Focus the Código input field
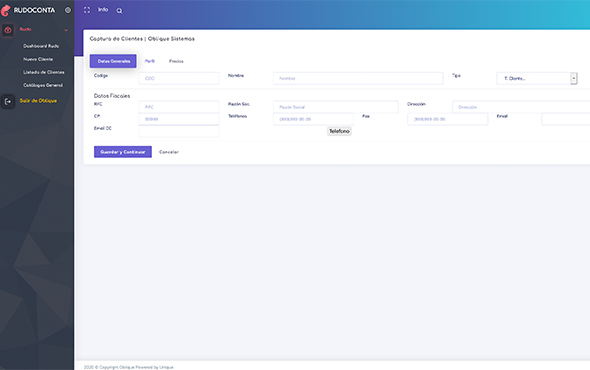590x370 pixels. point(179,78)
